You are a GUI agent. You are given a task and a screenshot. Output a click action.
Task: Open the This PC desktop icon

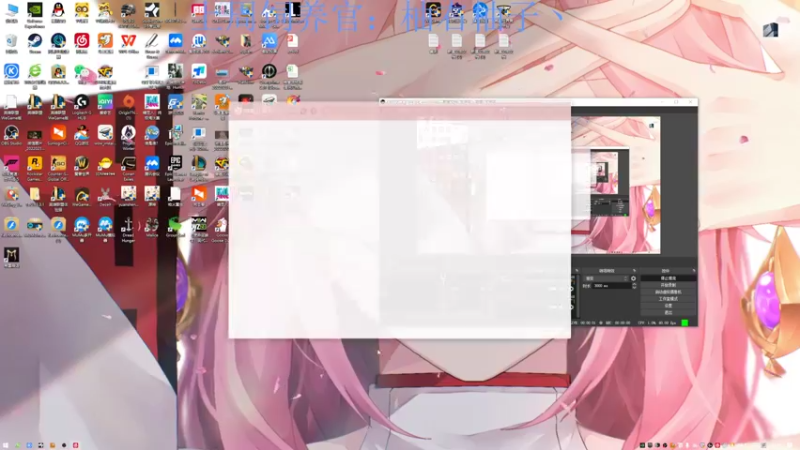(11, 12)
